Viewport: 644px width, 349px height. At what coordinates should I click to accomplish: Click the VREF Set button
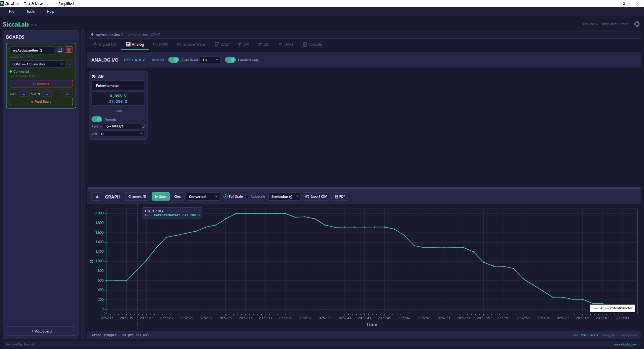(x=67, y=94)
